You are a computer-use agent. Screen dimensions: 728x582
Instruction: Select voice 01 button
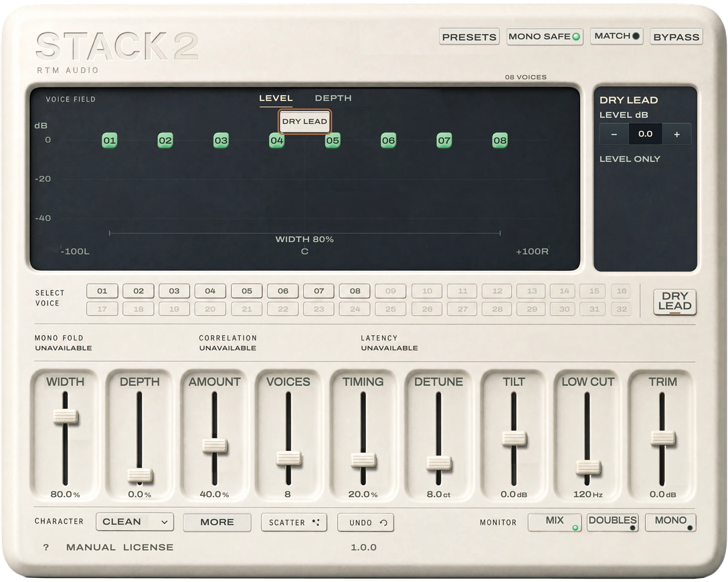point(102,291)
